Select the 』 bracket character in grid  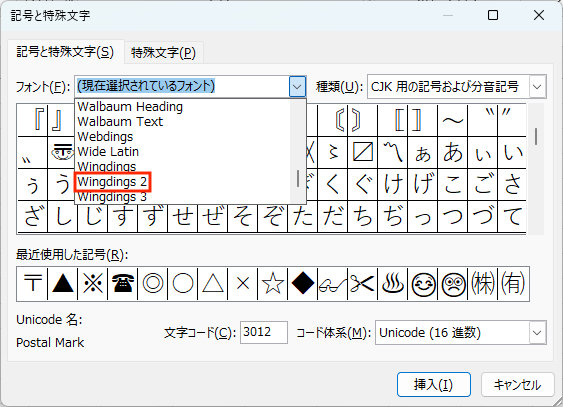(x=62, y=120)
